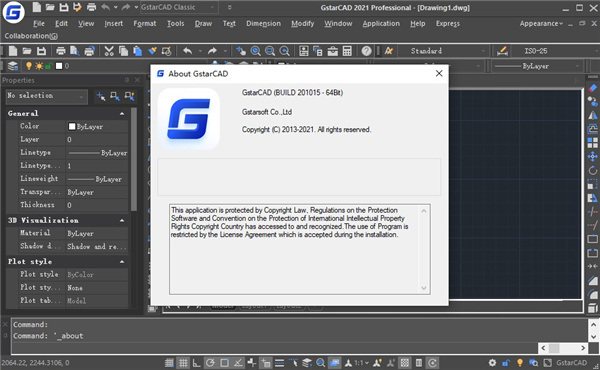Click GstarCAD workspace label in status bar
This screenshot has width=600, height=370.
tap(571, 363)
